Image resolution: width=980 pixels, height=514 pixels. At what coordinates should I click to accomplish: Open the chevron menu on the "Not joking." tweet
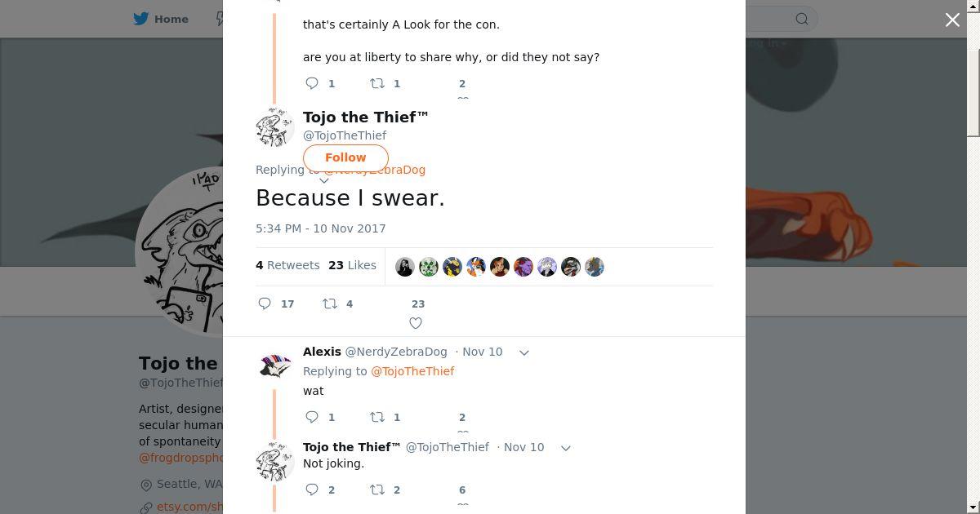pos(565,448)
